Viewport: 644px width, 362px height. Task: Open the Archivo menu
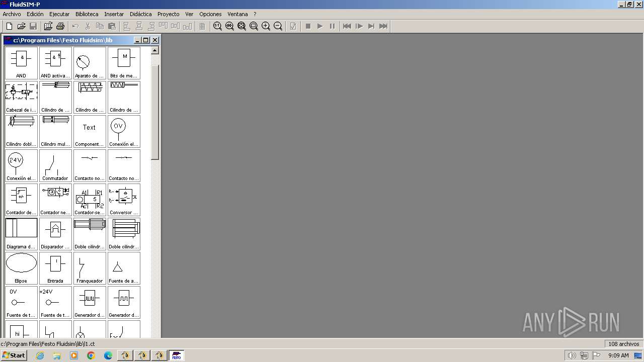tap(12, 14)
